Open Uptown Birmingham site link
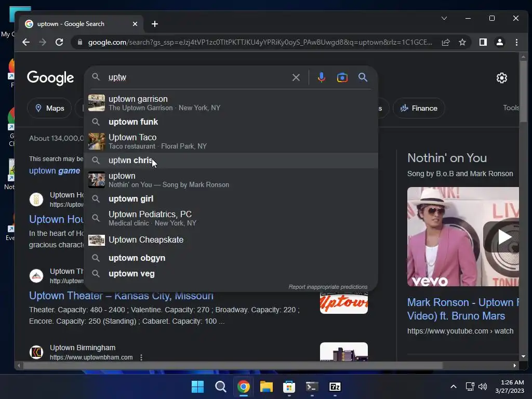 [x=91, y=357]
